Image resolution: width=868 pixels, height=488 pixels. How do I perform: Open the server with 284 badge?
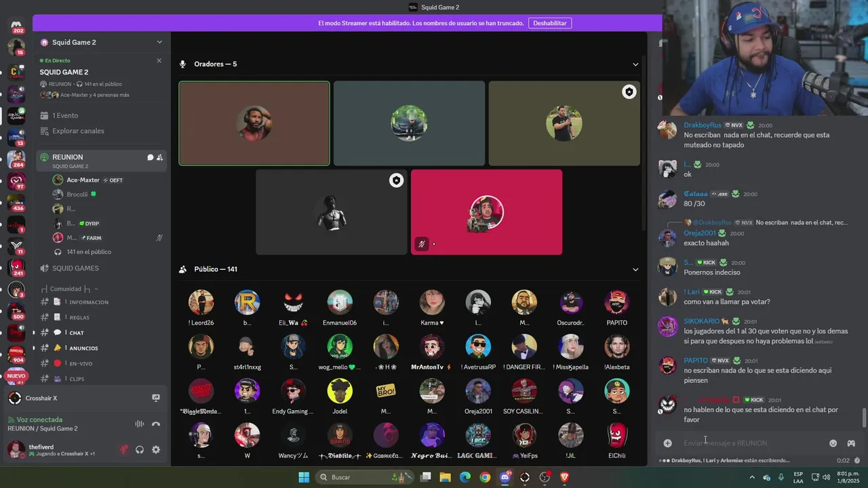[16, 159]
